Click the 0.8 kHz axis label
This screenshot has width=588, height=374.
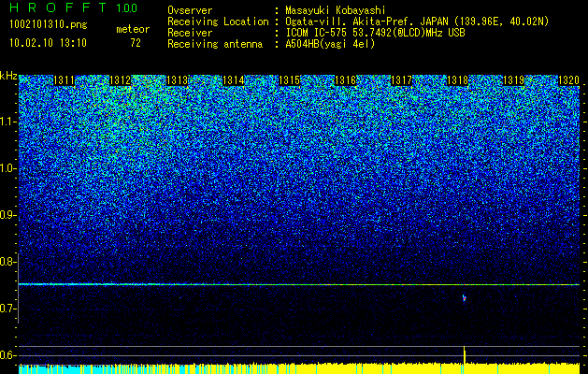coord(7,262)
